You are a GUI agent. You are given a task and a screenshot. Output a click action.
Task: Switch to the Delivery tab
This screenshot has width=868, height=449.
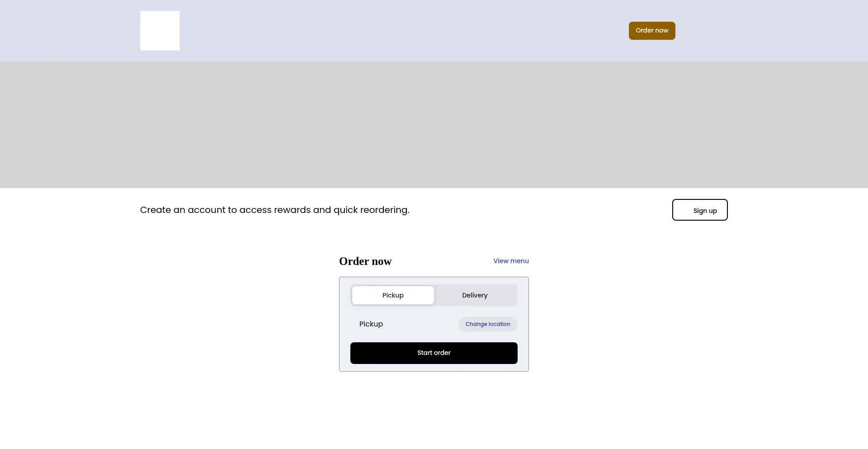475,295
